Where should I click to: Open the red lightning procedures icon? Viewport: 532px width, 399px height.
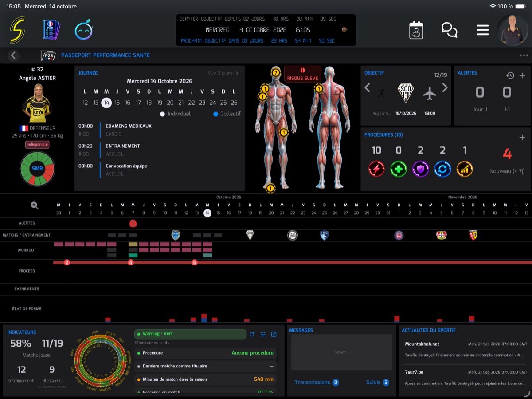pyautogui.click(x=376, y=169)
